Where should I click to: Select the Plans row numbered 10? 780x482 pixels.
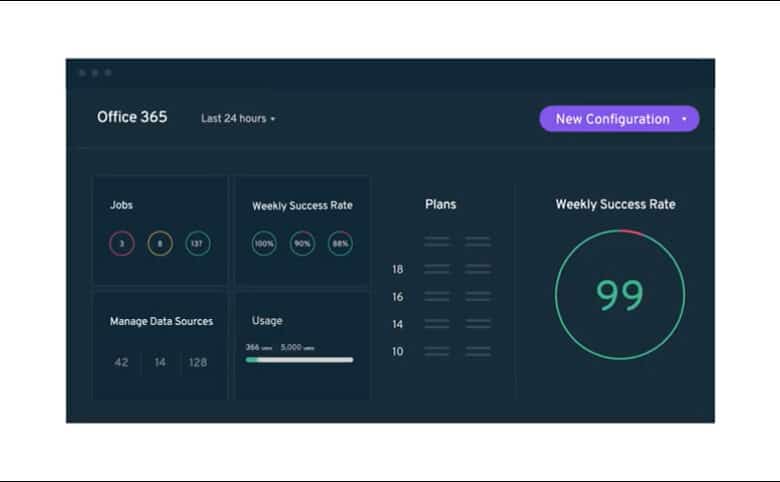pos(441,352)
